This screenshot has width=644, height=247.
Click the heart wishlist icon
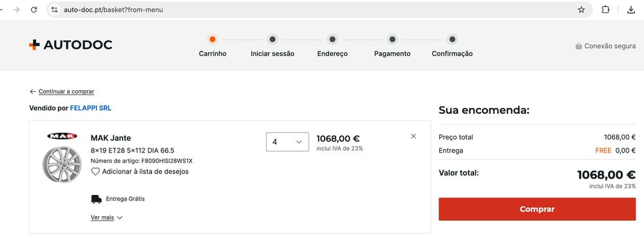[x=95, y=172]
